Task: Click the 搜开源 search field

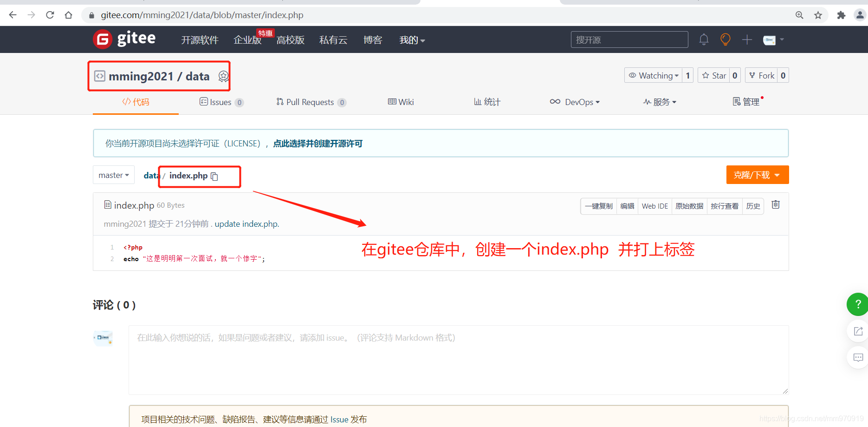Action: [x=629, y=39]
